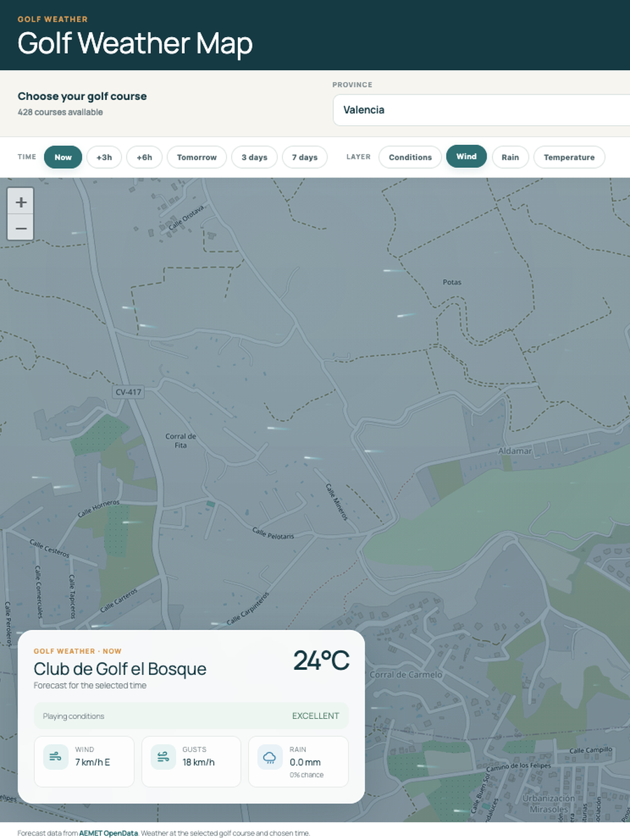Click the Golf Weather Map heading

[x=135, y=43]
